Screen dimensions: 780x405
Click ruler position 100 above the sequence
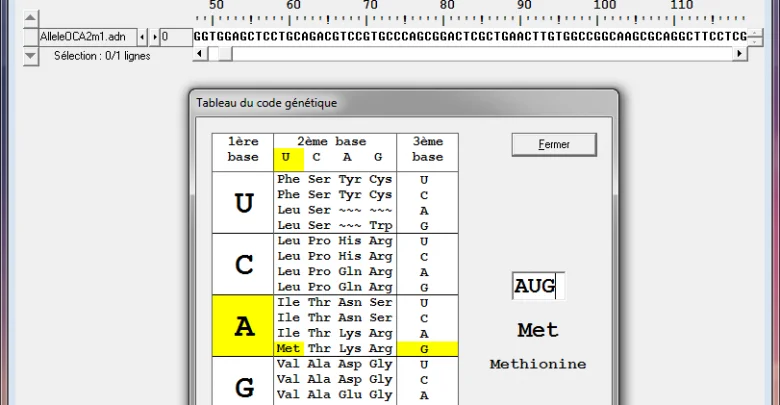point(605,5)
